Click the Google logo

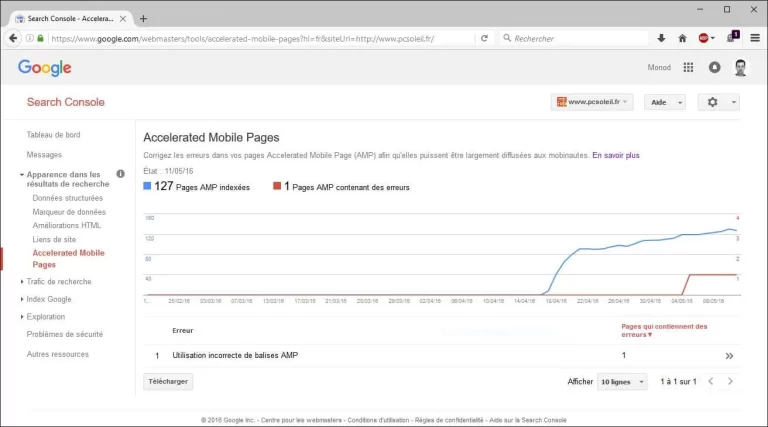click(x=45, y=68)
